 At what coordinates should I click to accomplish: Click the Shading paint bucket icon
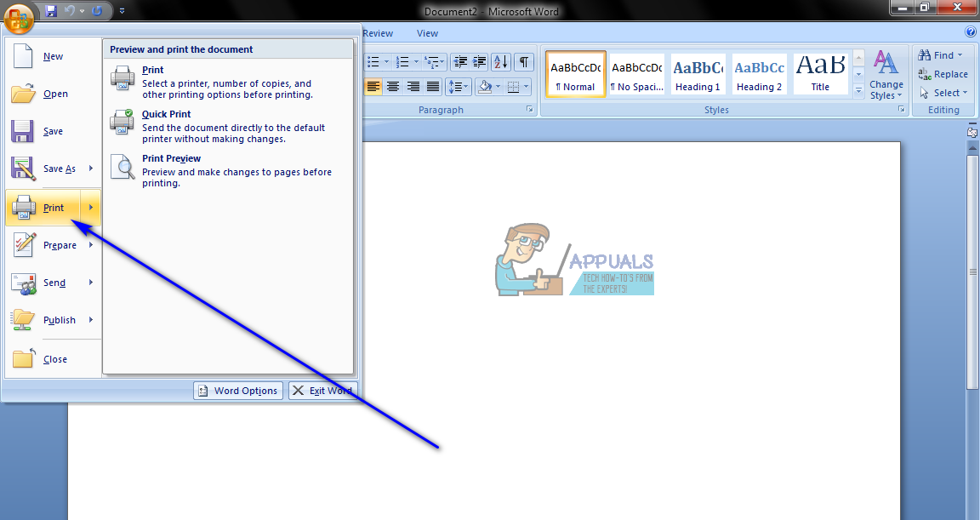pos(485,87)
